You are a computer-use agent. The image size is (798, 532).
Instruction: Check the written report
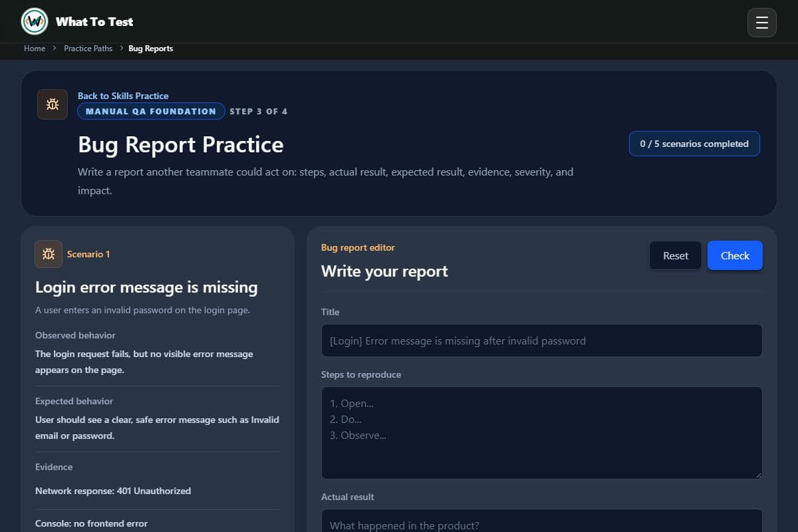pos(735,255)
